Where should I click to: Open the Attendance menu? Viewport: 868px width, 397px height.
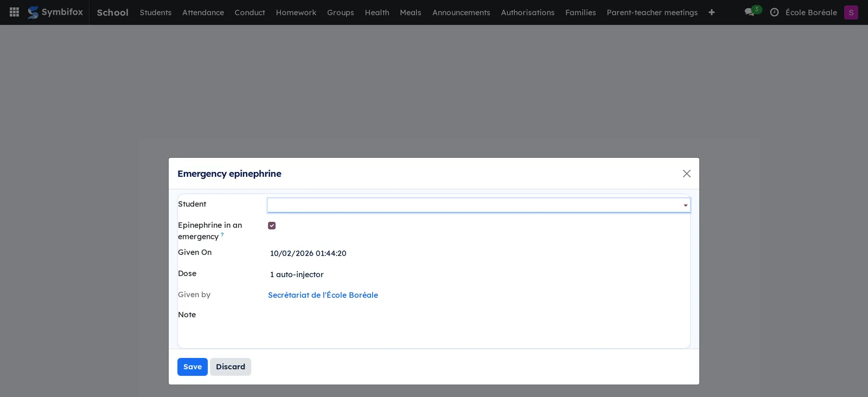(x=203, y=12)
